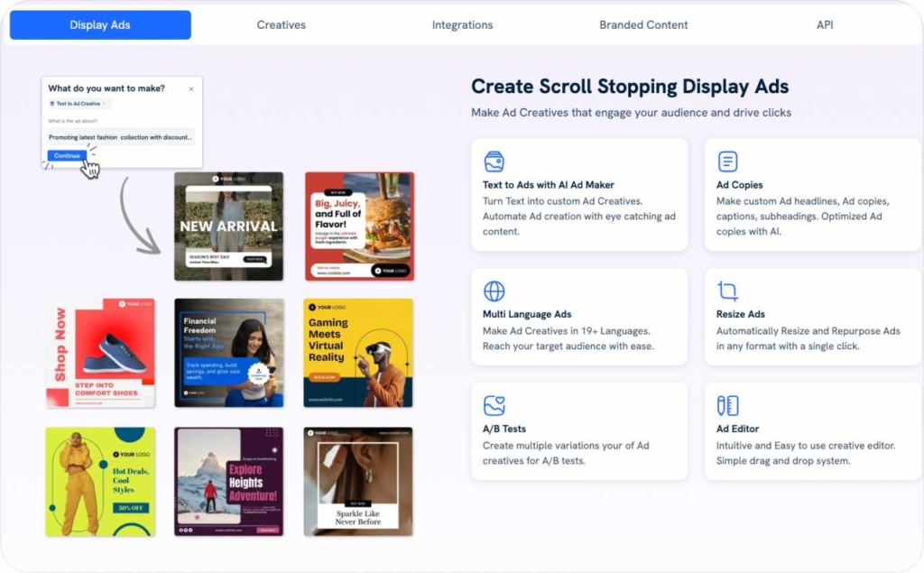Expand the Text to Ad Creative dropdown

pos(104,104)
